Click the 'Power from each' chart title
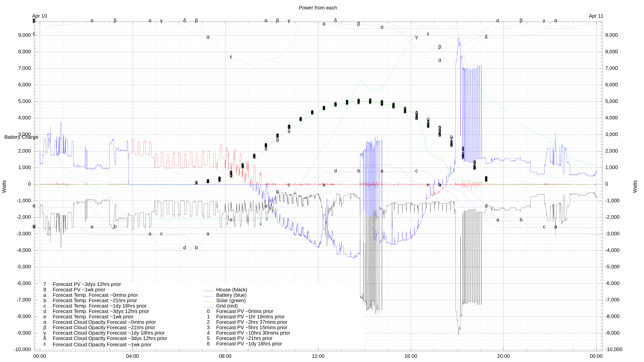Image resolution: width=644 pixels, height=362 pixels. point(318,8)
